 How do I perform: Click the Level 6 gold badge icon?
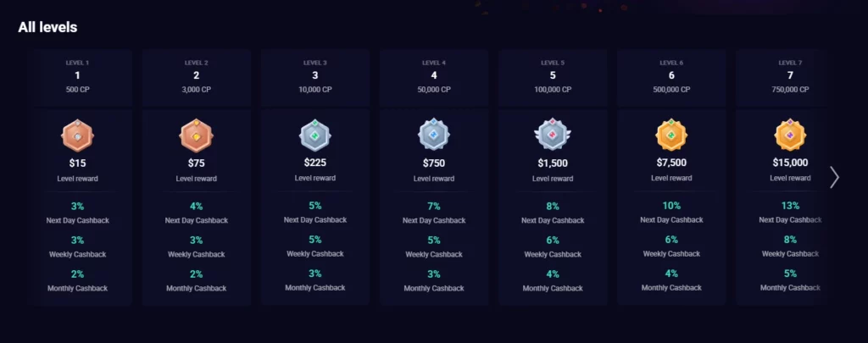671,135
